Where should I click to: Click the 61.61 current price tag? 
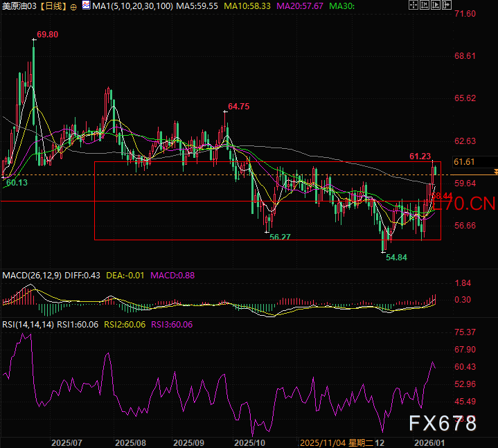click(x=463, y=162)
